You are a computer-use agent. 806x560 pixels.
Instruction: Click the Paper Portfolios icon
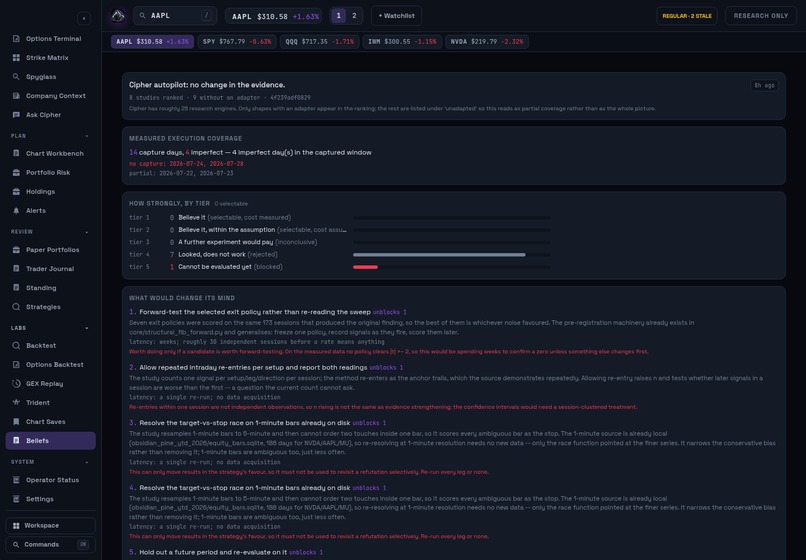pyautogui.click(x=16, y=249)
